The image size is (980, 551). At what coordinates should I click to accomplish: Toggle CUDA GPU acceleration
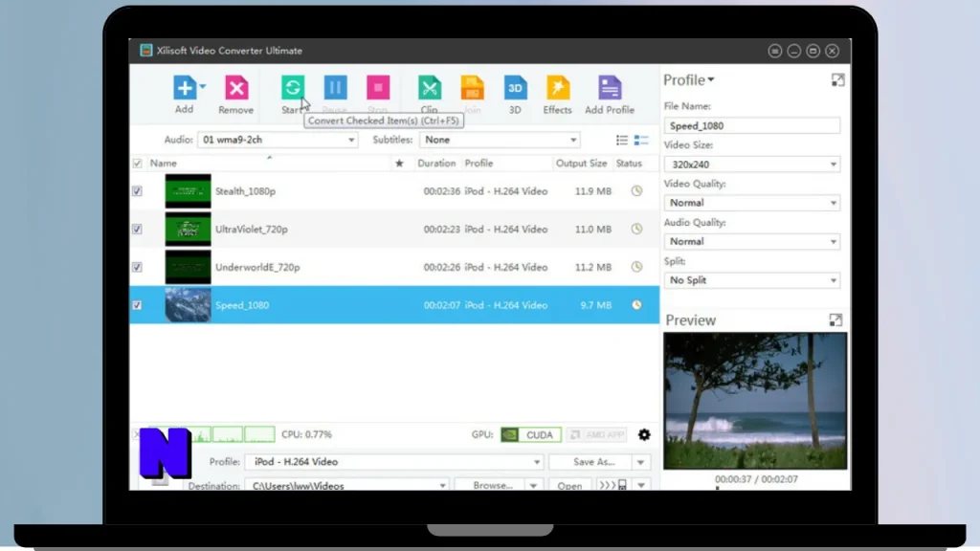pos(530,435)
